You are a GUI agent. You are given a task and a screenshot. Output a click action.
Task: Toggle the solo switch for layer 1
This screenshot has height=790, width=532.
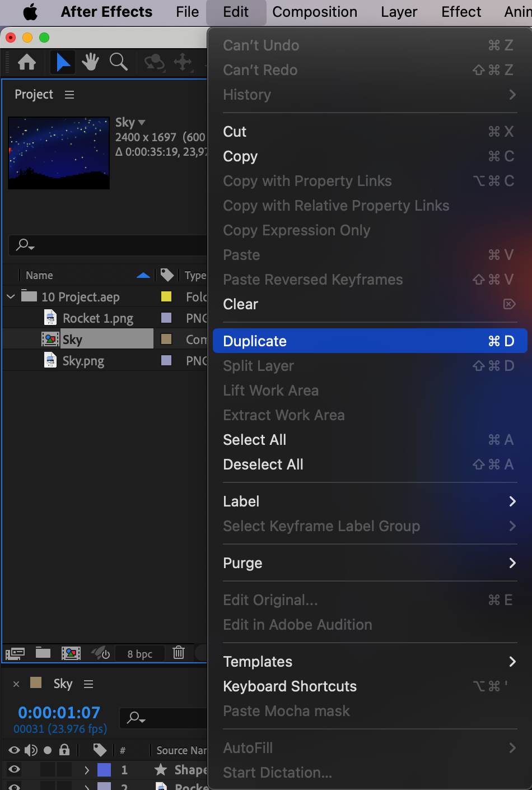(x=48, y=770)
